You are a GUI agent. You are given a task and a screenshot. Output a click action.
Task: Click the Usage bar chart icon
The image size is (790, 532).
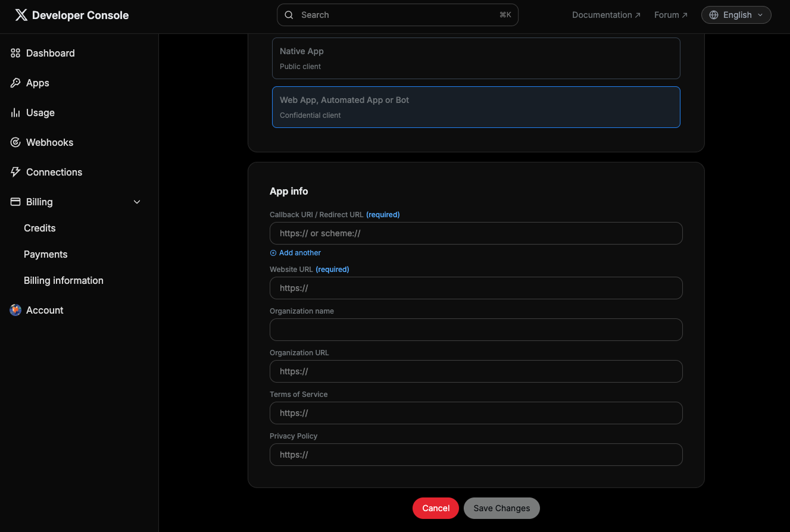[x=15, y=112]
